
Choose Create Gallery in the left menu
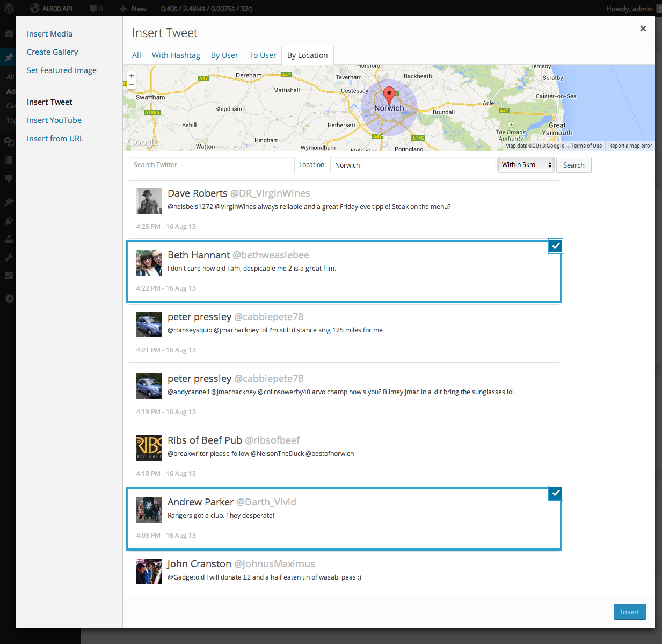coord(53,52)
